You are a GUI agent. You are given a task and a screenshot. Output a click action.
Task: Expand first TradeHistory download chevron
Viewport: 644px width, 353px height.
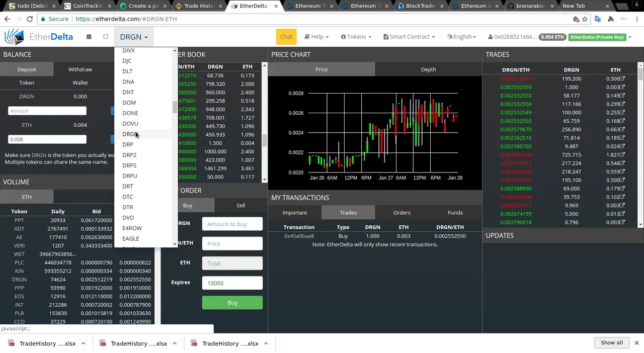tap(83, 343)
